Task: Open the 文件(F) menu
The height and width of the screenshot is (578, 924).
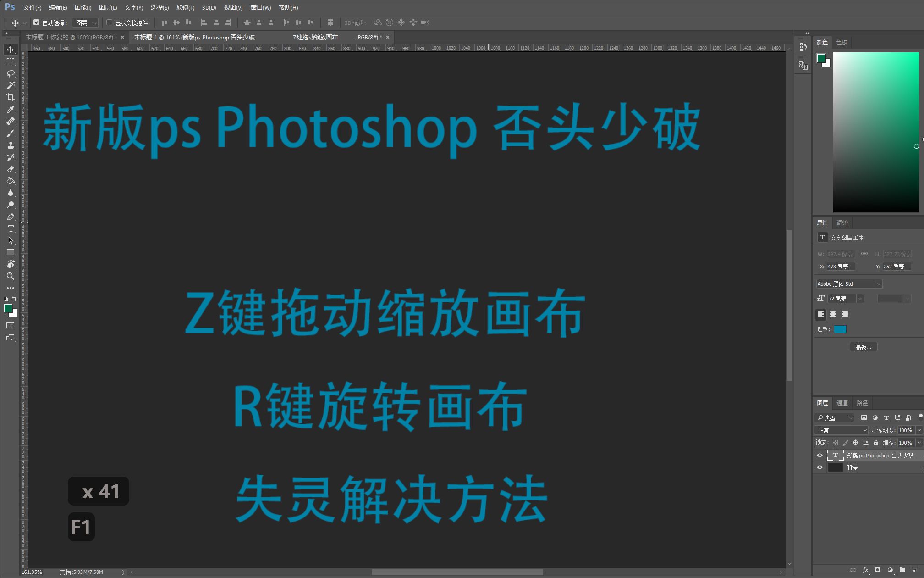Action: (x=32, y=7)
